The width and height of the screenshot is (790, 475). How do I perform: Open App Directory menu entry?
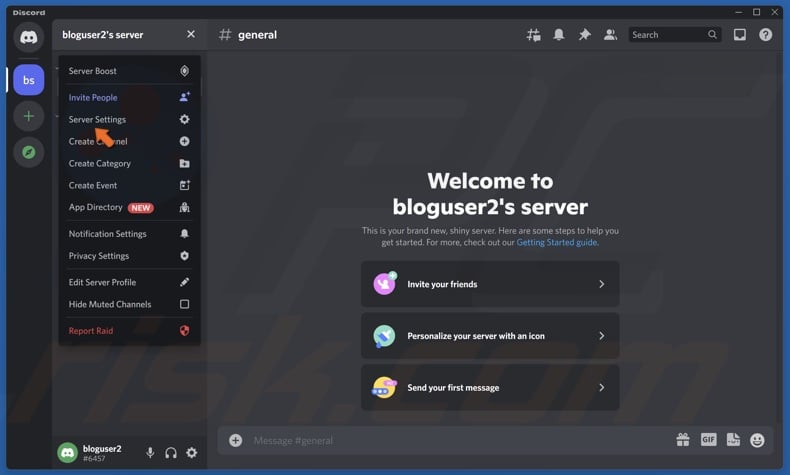[129, 207]
